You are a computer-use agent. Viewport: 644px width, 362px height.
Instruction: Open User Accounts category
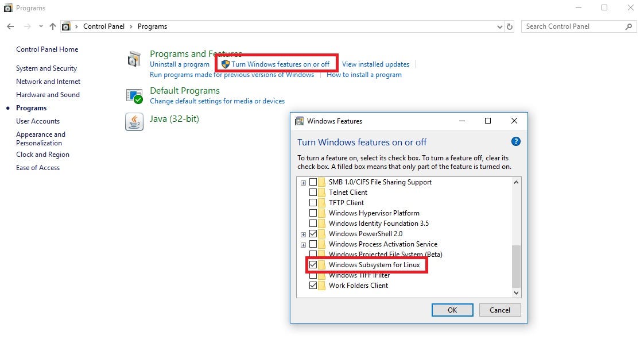(38, 121)
